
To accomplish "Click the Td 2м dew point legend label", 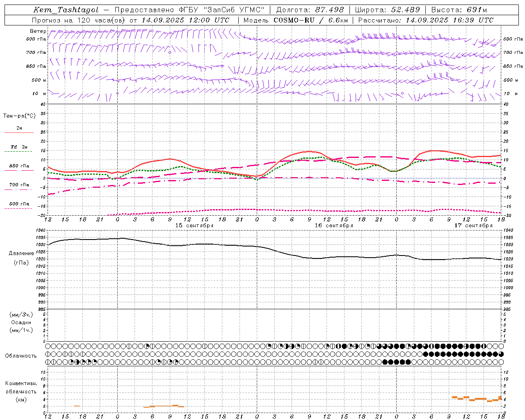I will [19, 147].
